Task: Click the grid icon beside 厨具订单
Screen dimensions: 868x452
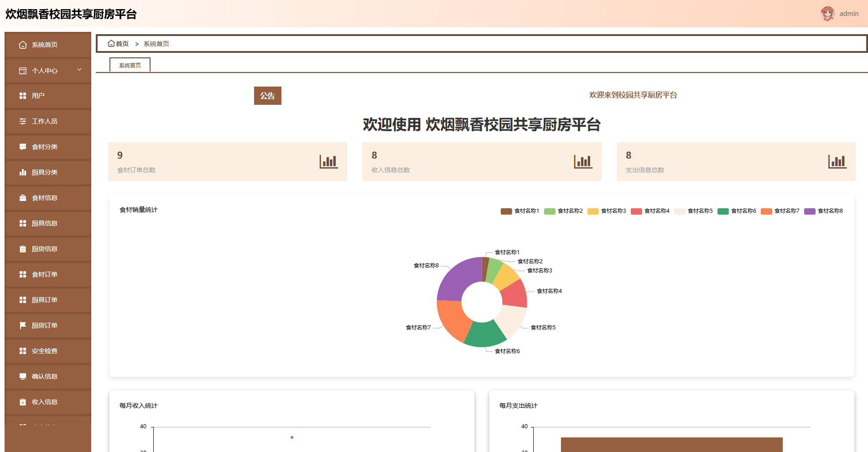Action: [x=23, y=300]
